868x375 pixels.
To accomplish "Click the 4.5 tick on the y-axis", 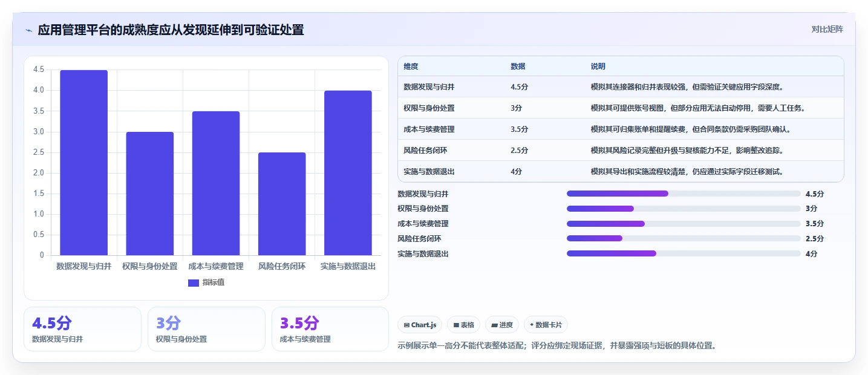I will (x=39, y=70).
